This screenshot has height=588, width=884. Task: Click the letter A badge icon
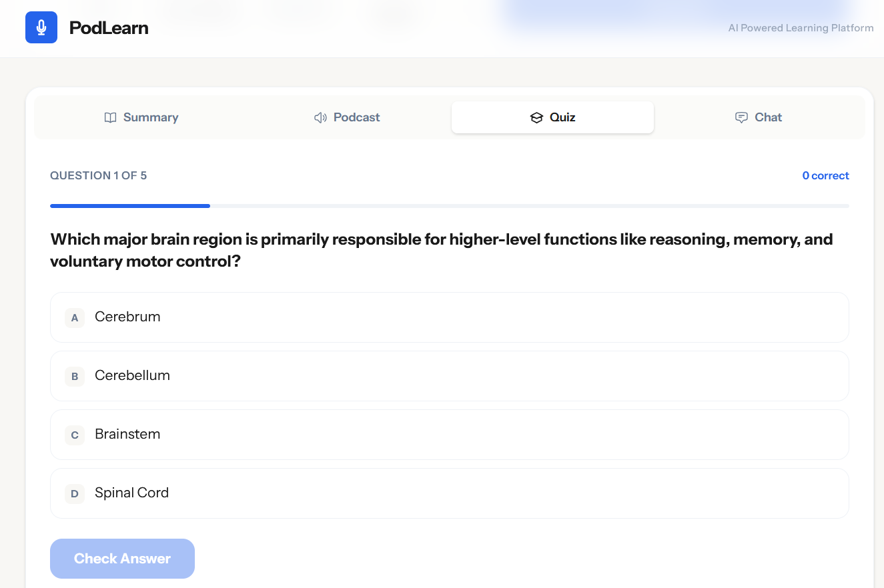click(x=74, y=318)
